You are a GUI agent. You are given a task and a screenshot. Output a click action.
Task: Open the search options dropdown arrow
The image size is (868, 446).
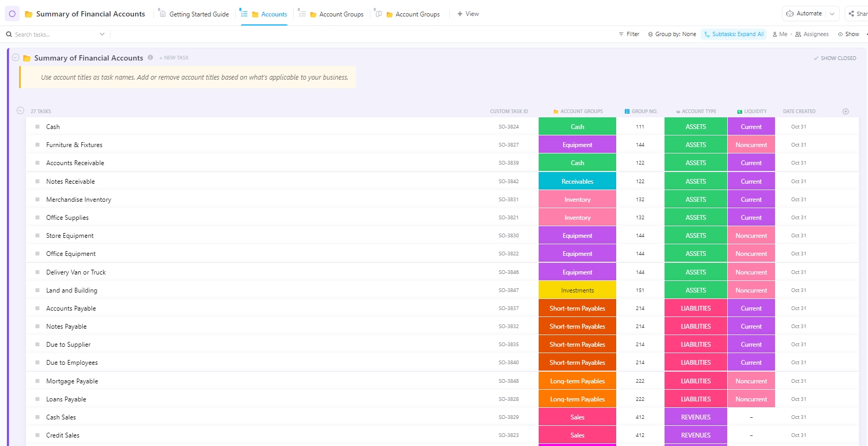pyautogui.click(x=102, y=35)
